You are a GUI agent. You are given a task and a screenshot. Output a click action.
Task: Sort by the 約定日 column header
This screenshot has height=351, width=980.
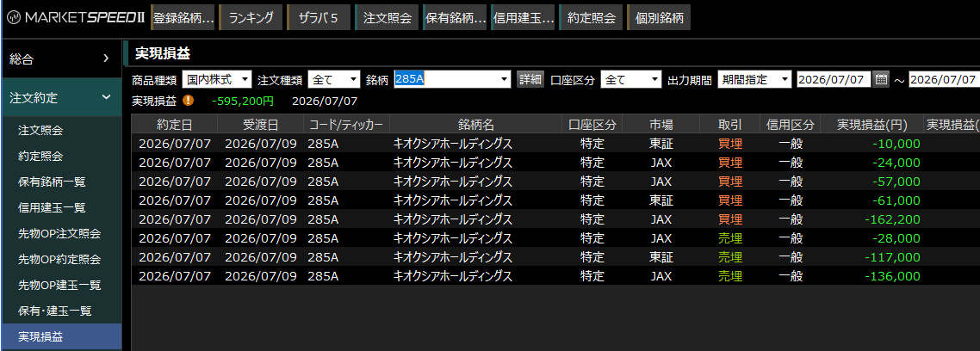(x=175, y=124)
